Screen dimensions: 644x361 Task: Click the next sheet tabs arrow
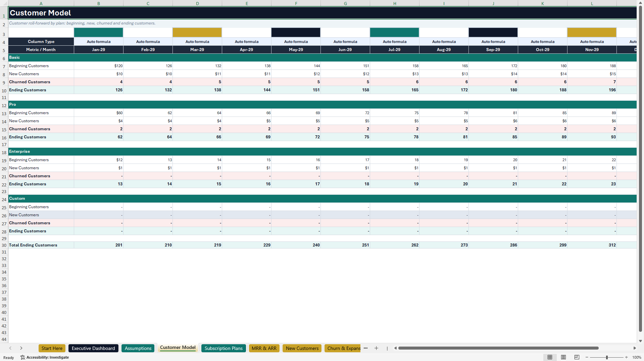(21, 348)
